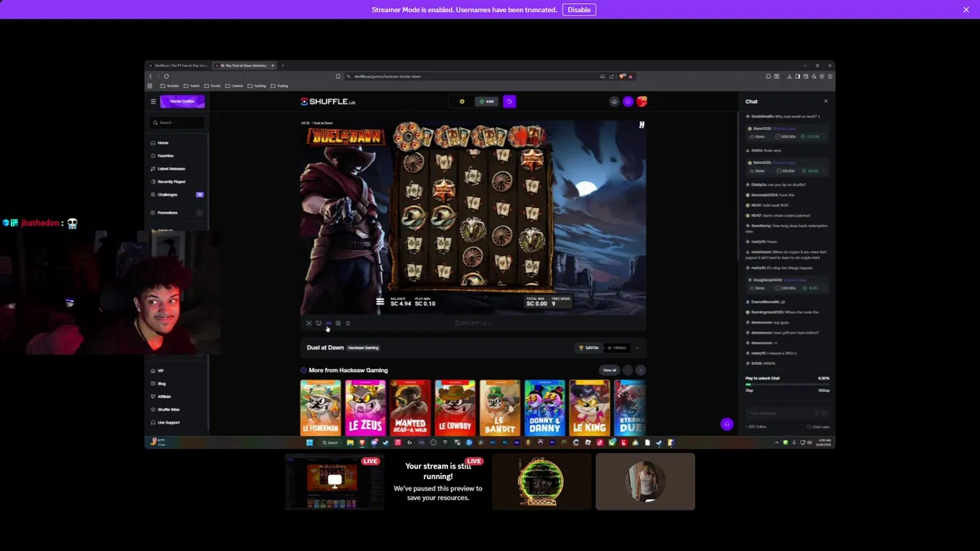Open the Le Fisherman game thumbnail
980x551 pixels.
(x=321, y=407)
